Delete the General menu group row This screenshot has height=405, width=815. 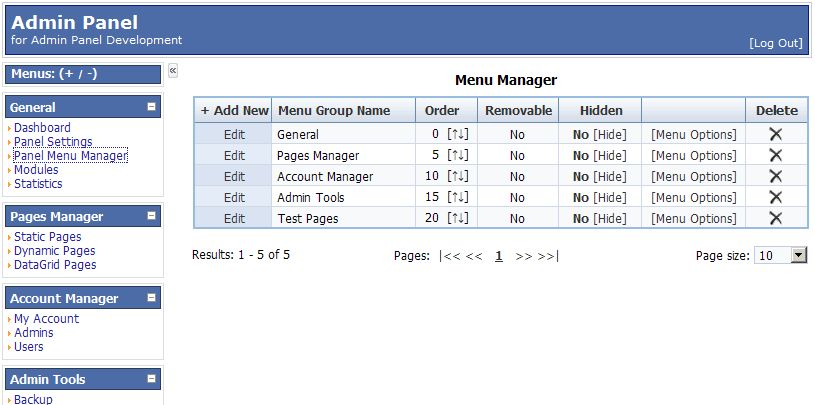(775, 134)
